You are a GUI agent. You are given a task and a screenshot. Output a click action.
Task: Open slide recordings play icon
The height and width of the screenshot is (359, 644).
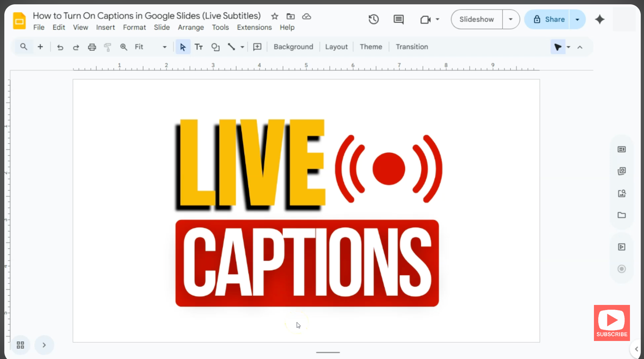[622, 247]
